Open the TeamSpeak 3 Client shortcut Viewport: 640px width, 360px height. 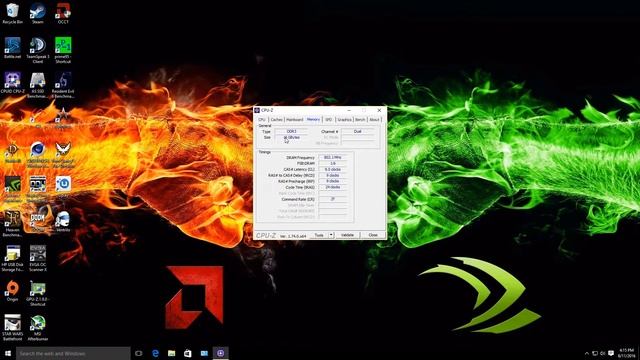38,50
